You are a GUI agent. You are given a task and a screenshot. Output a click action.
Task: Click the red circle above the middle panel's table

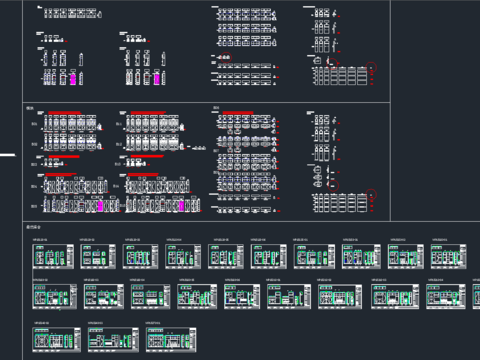333,186
